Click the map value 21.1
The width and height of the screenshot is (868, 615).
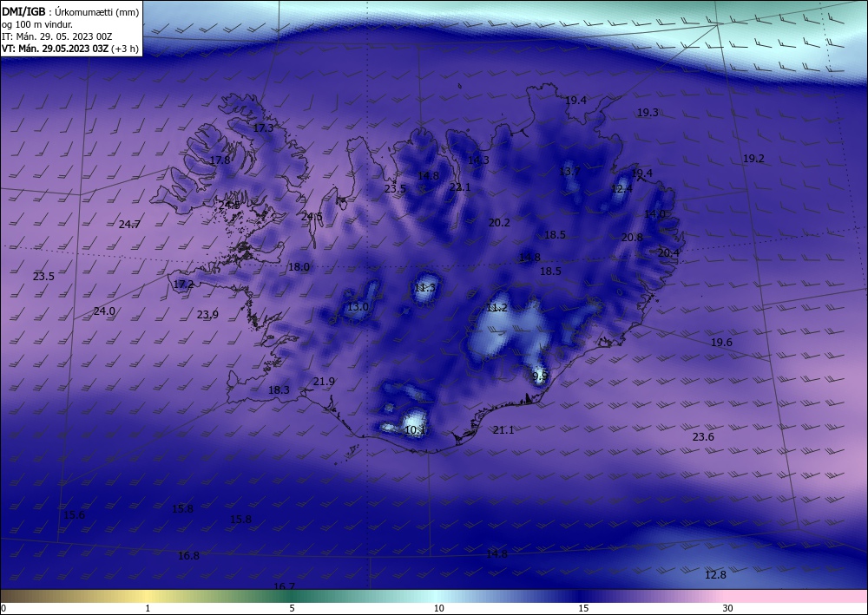(503, 429)
